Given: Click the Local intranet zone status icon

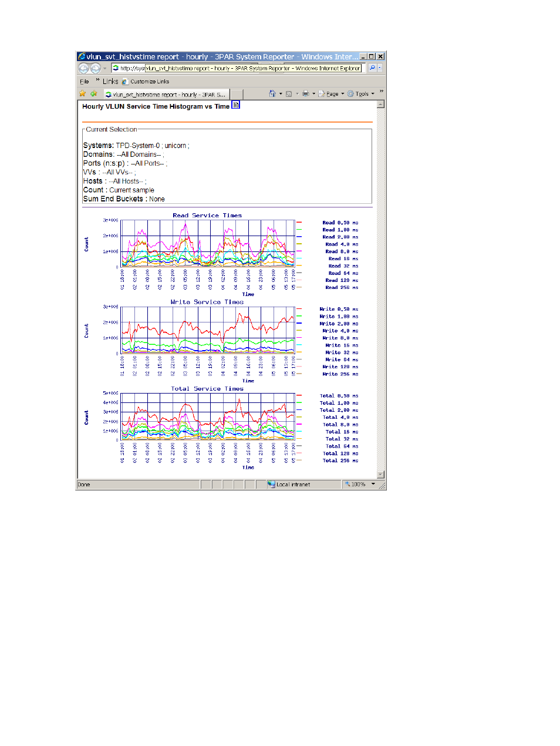Looking at the screenshot, I should (271, 485).
